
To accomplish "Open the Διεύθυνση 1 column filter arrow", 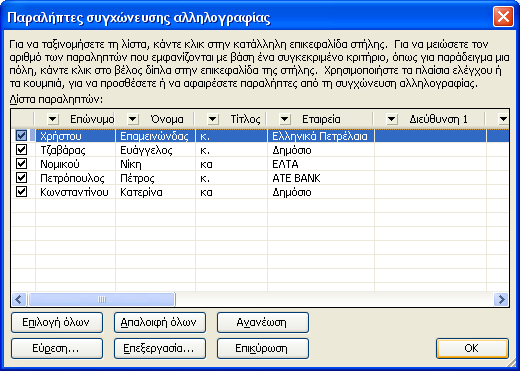I will click(392, 119).
